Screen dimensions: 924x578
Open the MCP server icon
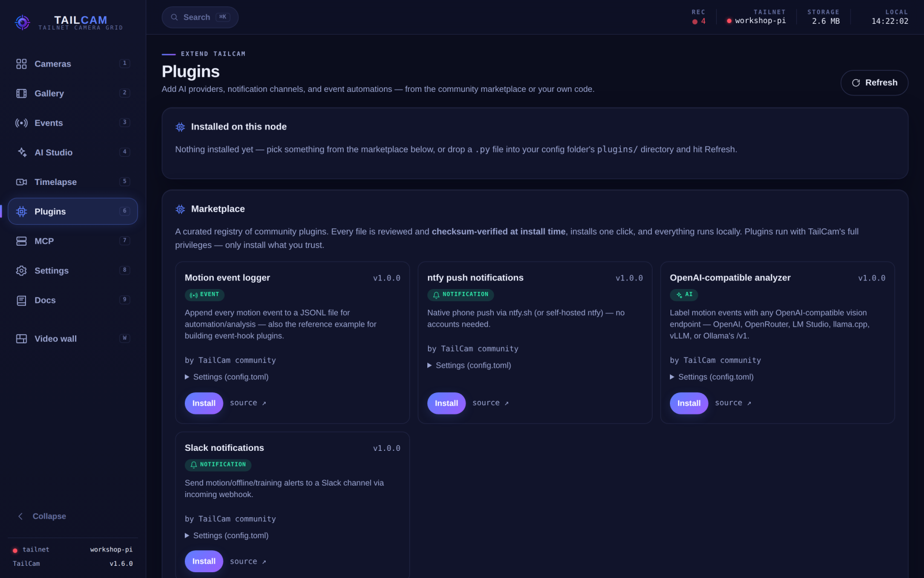click(21, 241)
